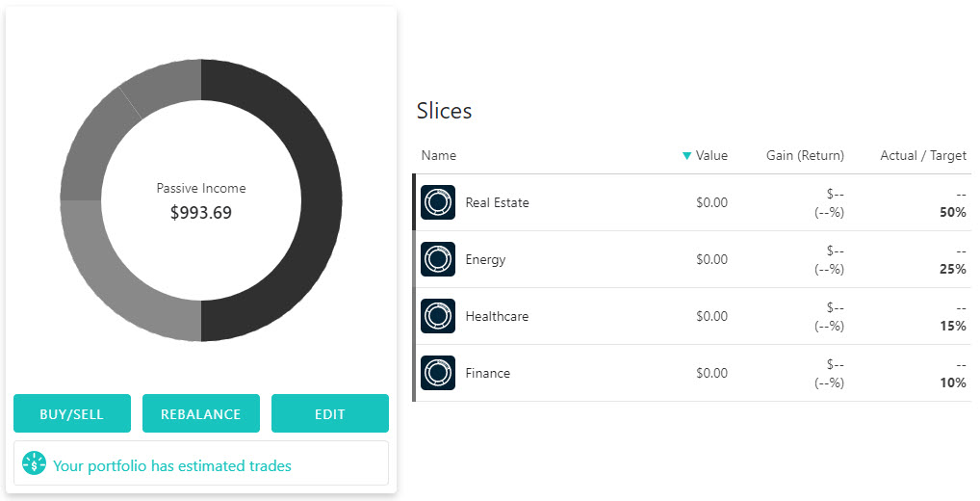The width and height of the screenshot is (980, 501).
Task: Click the BUY/SELL button
Action: tap(72, 413)
